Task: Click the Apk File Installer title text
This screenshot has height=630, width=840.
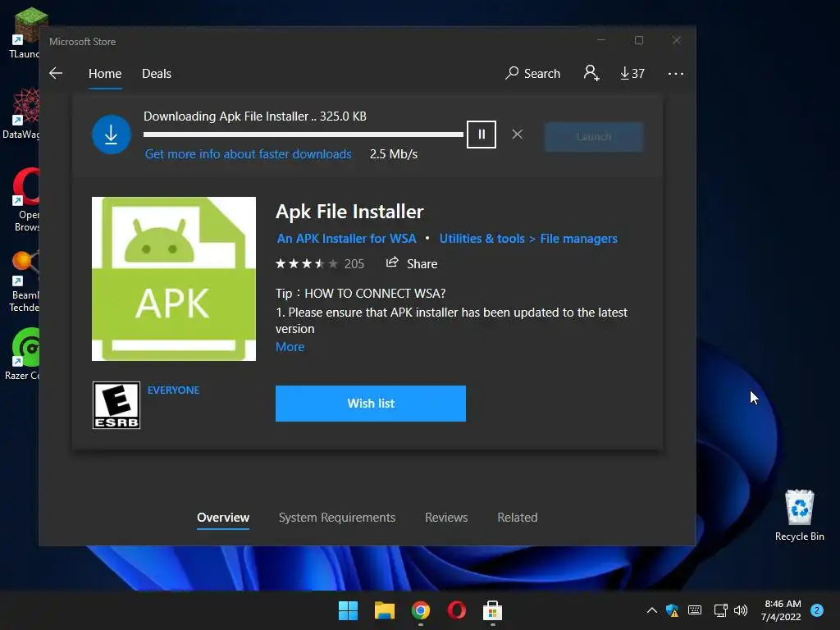Action: click(x=349, y=212)
